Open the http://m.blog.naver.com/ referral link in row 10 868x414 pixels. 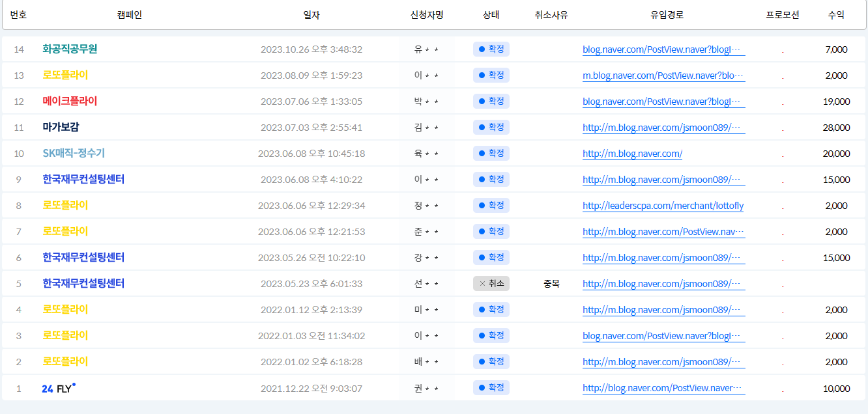632,154
